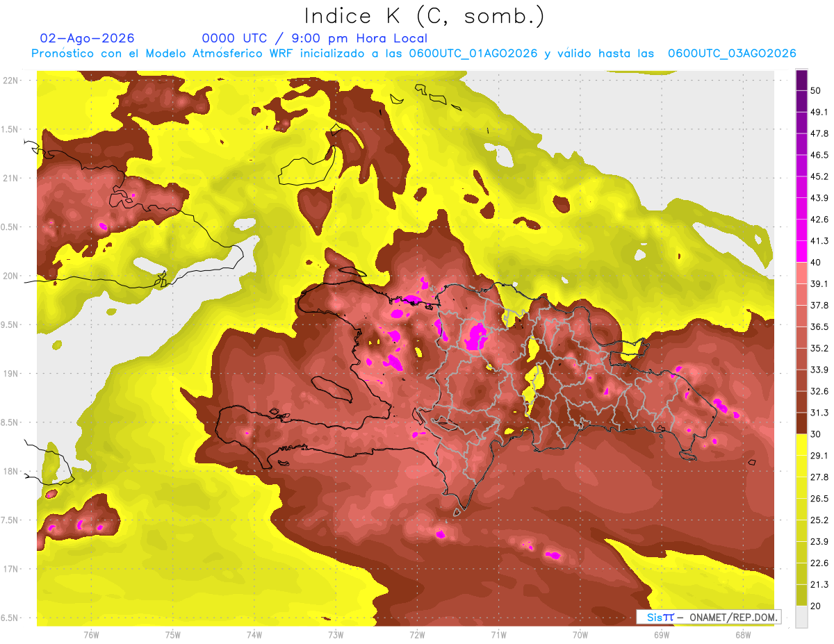Click the legend value 40
The image size is (834, 644).
click(x=817, y=262)
